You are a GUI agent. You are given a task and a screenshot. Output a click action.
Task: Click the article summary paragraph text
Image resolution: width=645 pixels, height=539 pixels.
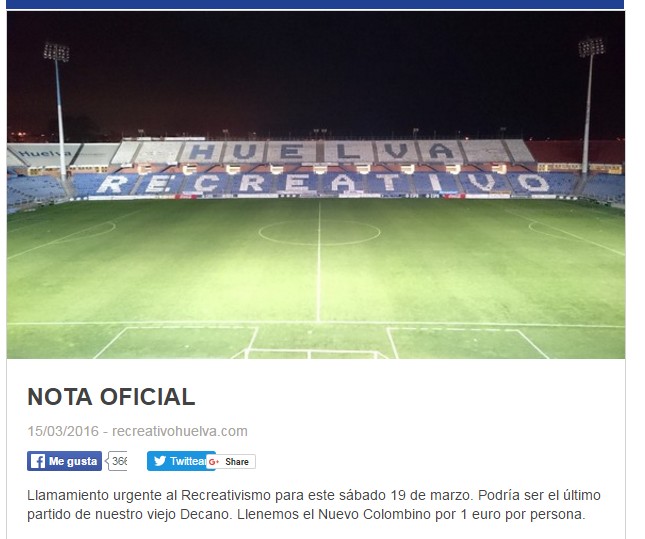pyautogui.click(x=314, y=504)
